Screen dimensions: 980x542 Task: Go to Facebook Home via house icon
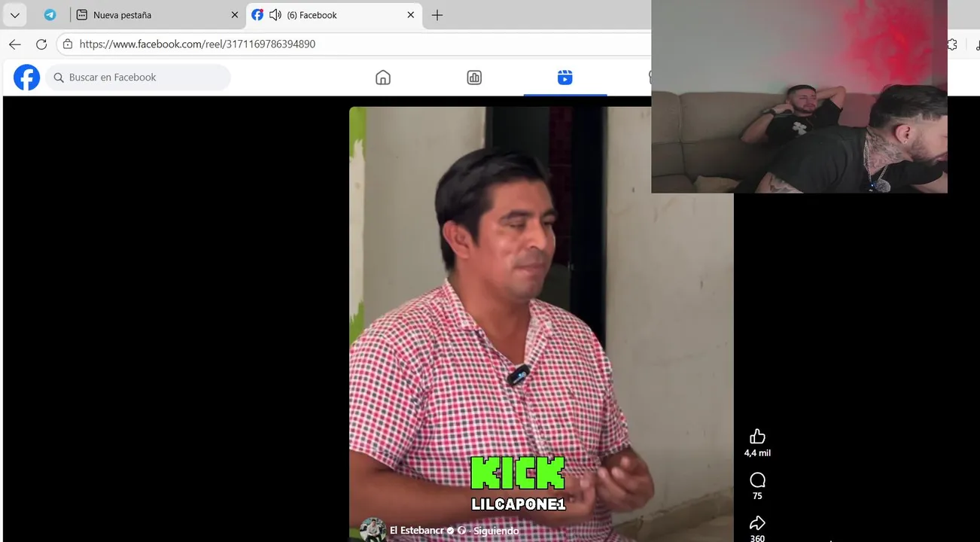(383, 78)
